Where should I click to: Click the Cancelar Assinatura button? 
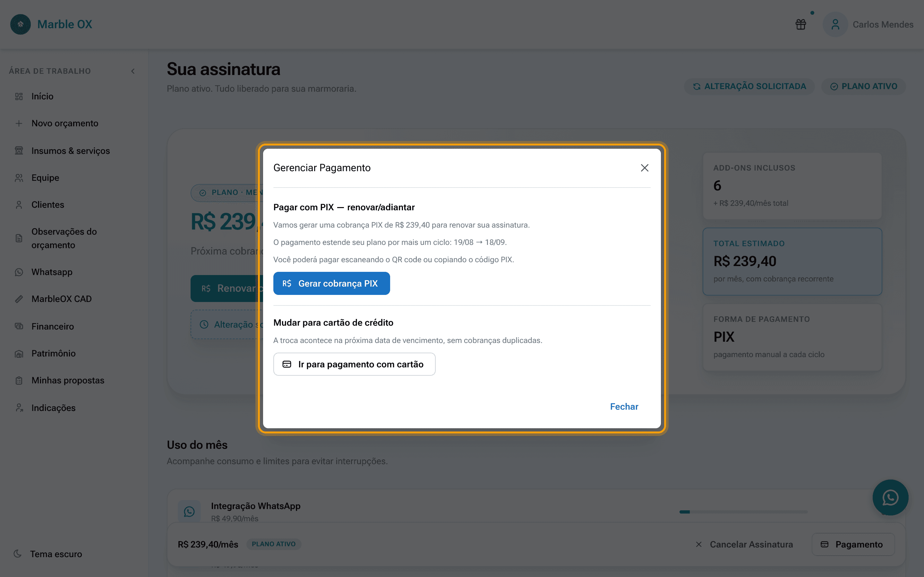pyautogui.click(x=744, y=544)
